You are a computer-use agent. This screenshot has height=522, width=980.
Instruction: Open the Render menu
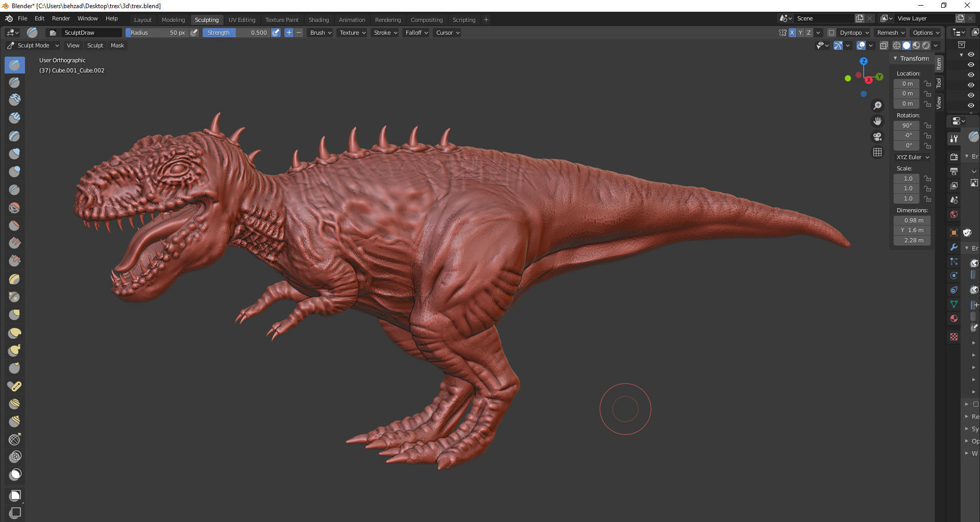(x=61, y=18)
